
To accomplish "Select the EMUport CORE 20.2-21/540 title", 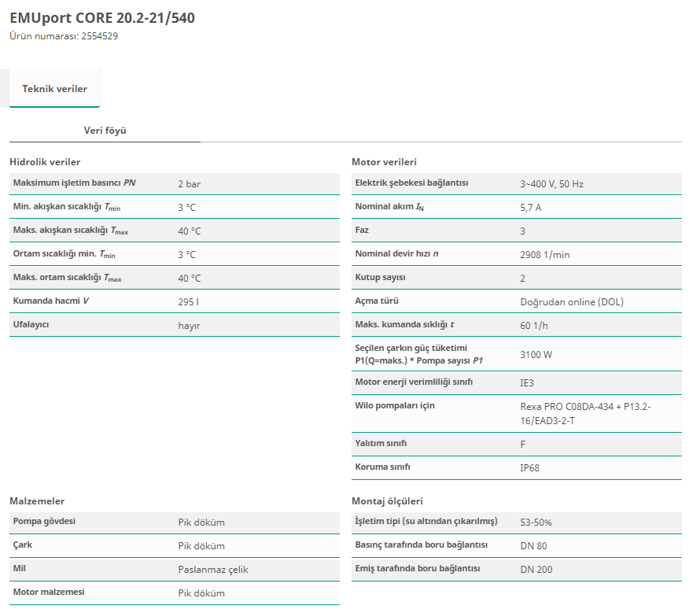I will 102,18.
